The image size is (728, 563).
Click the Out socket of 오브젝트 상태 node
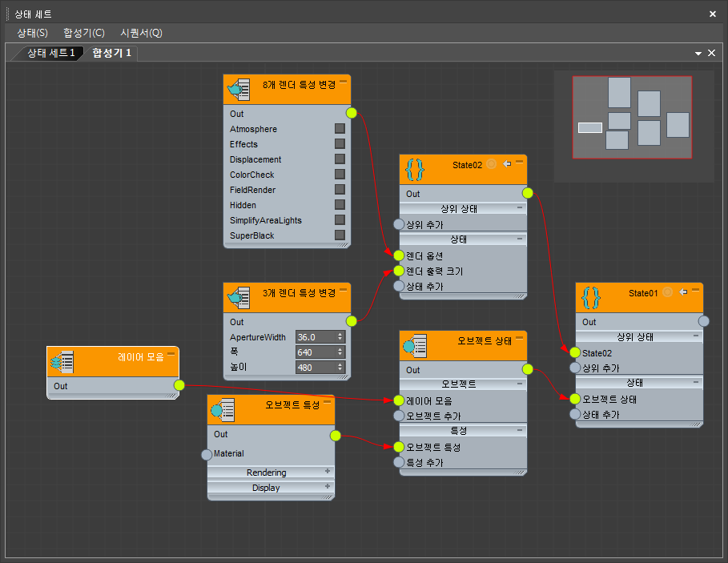(528, 369)
